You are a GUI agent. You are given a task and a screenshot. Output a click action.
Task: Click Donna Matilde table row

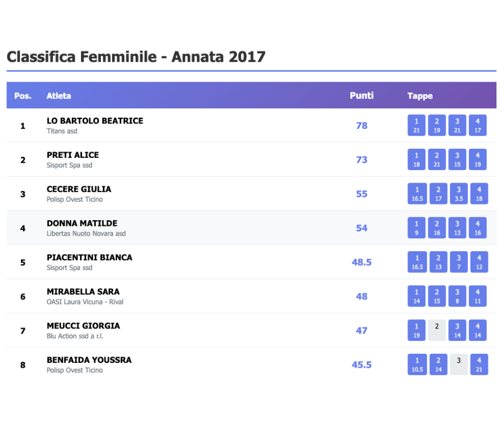tap(214, 228)
